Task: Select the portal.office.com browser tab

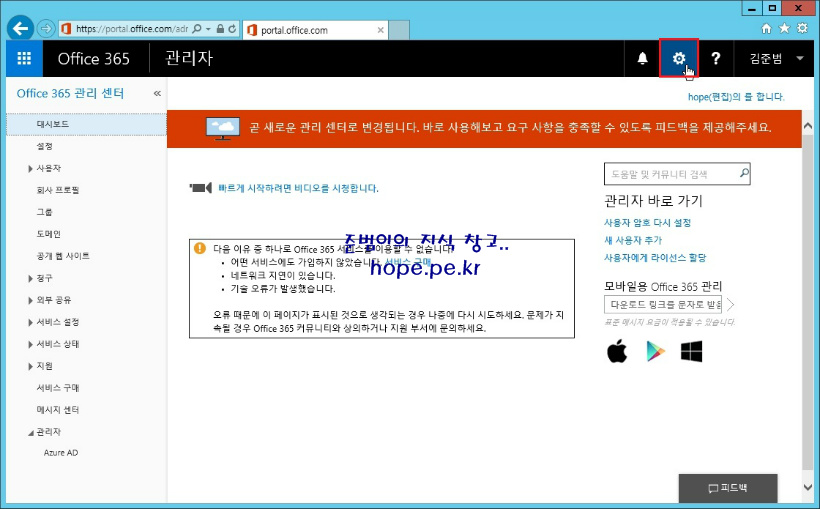Action: [x=316, y=30]
